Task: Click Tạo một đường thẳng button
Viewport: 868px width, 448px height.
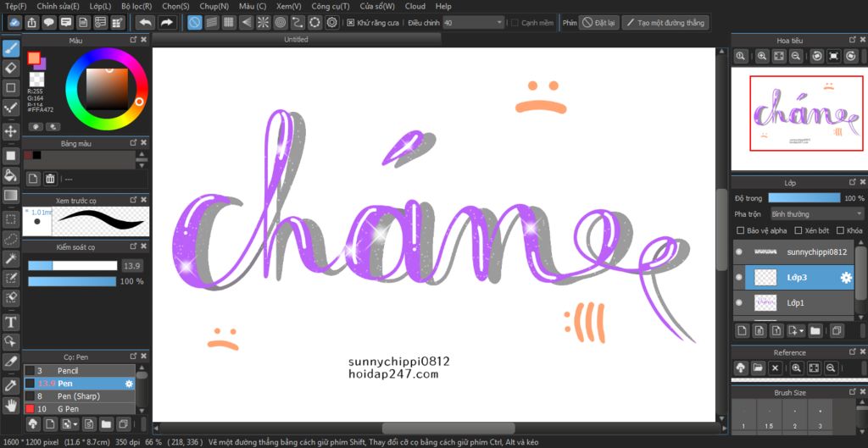Action: (x=665, y=23)
